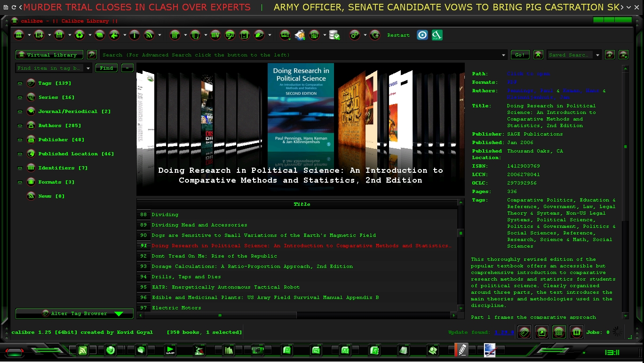Screen dimensions: 644x363
Task: Open the search box history dropdown arrow
Action: [504, 55]
